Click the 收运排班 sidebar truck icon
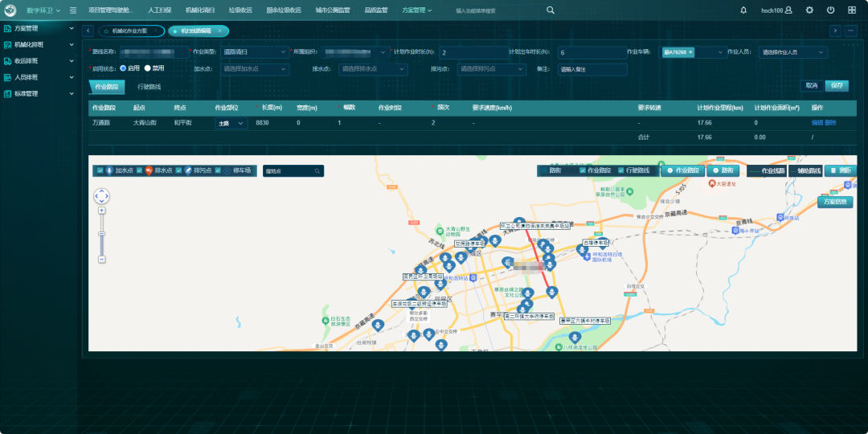The width and height of the screenshot is (868, 434). [x=8, y=61]
